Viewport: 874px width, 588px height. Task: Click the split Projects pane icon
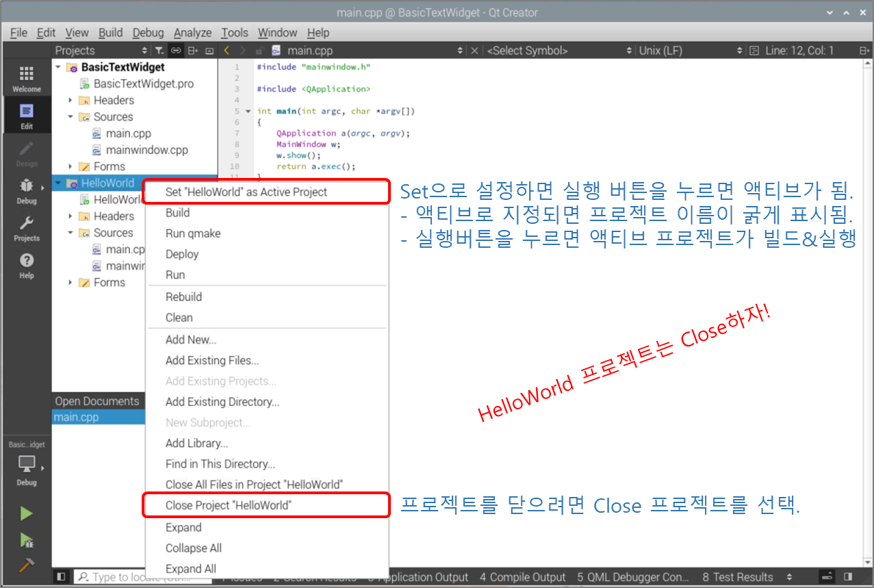tap(193, 51)
